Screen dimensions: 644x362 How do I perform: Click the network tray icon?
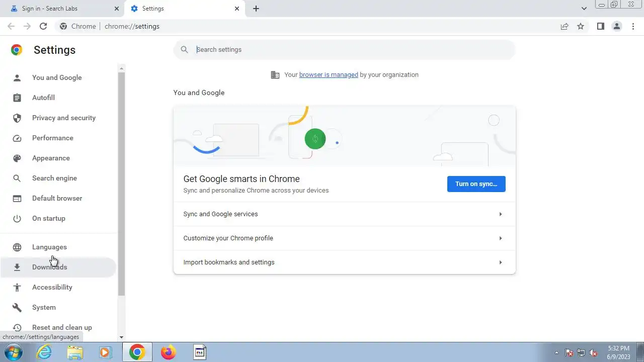(581, 352)
